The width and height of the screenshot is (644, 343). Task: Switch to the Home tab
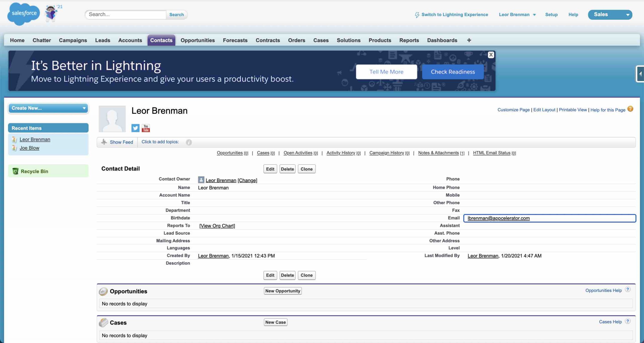tap(17, 40)
